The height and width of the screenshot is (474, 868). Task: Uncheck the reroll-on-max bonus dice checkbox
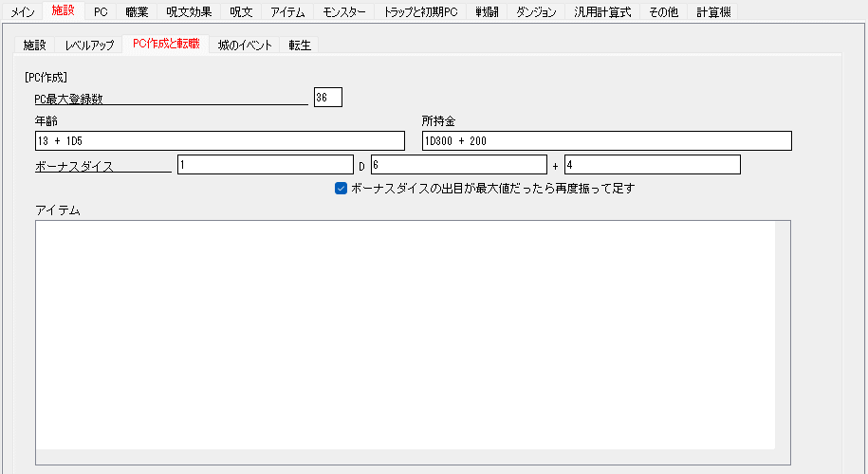341,189
